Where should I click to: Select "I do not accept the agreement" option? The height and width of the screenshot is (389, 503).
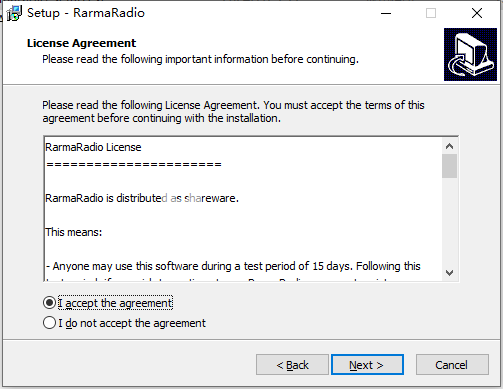[x=49, y=323]
